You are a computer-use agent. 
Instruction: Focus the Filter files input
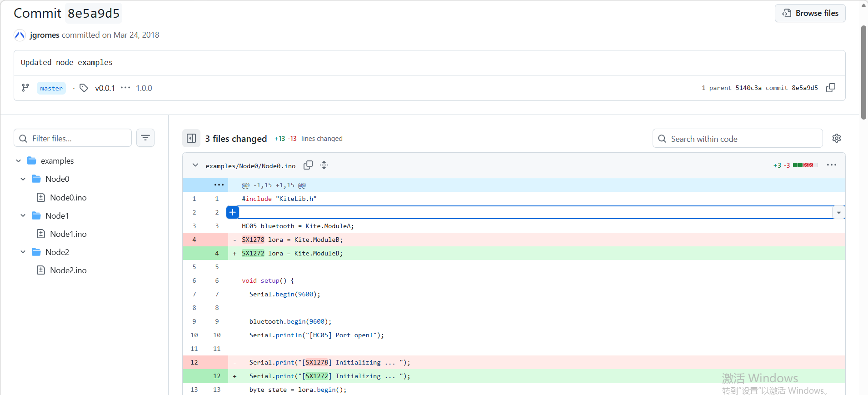(73, 138)
